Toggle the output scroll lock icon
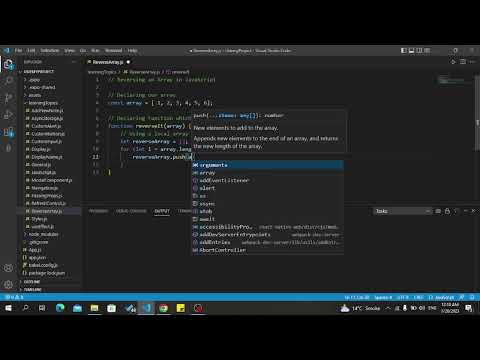The width and height of the screenshot is (480, 360). tap(447, 211)
